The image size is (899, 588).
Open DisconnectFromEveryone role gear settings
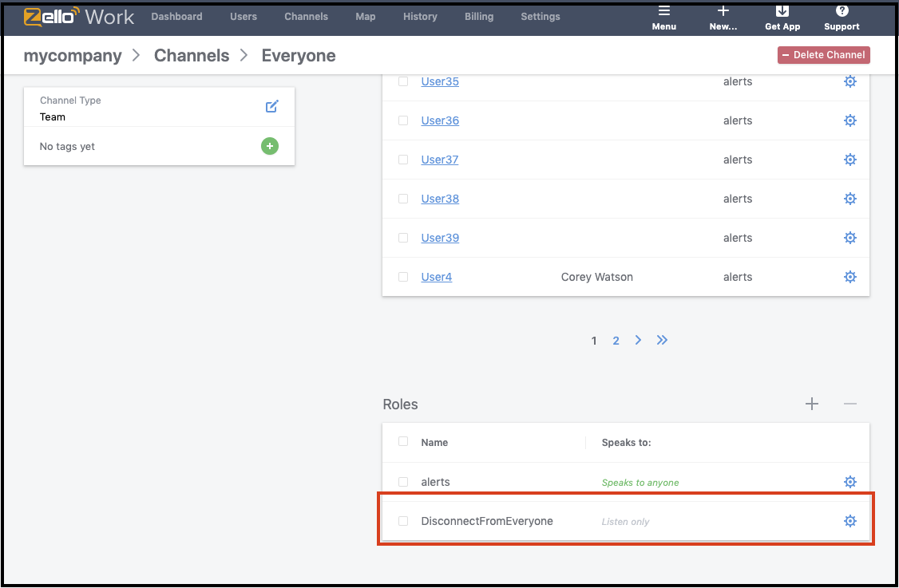pyautogui.click(x=850, y=521)
